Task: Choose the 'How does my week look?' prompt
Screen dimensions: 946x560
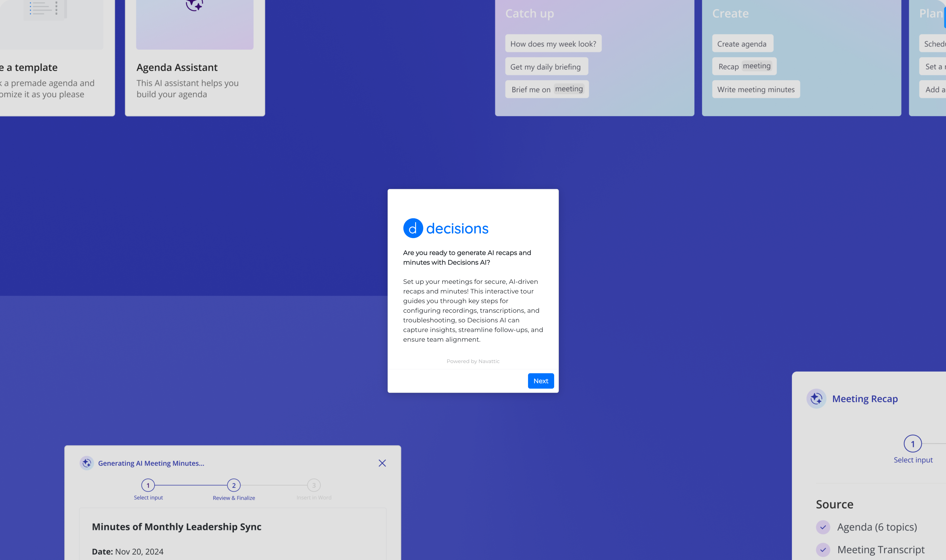Action: coord(553,44)
